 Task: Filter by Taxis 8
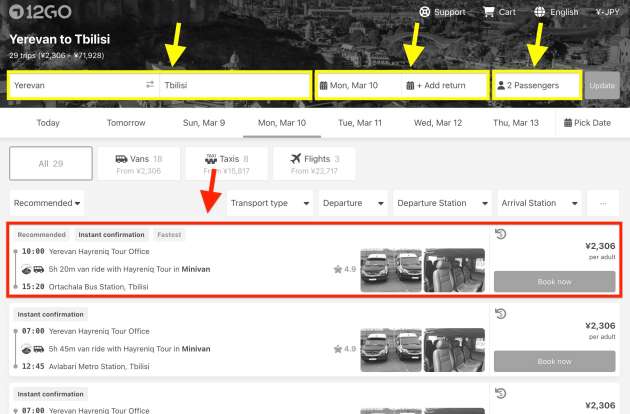click(x=227, y=164)
